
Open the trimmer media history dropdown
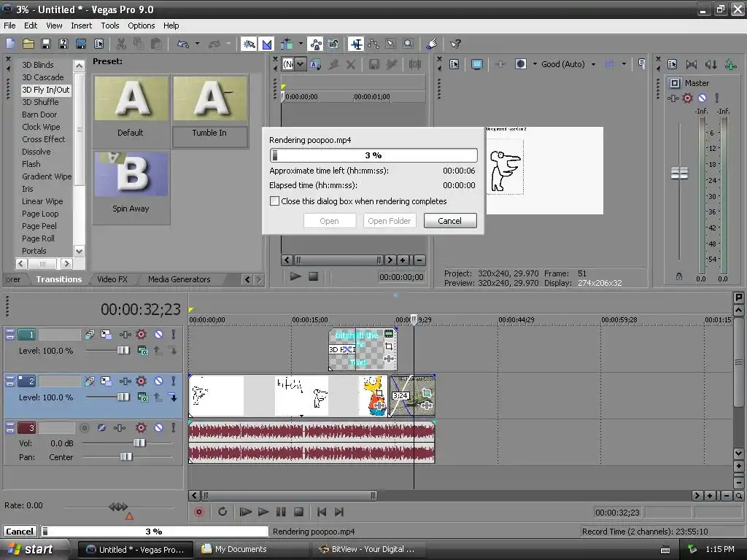tap(301, 64)
